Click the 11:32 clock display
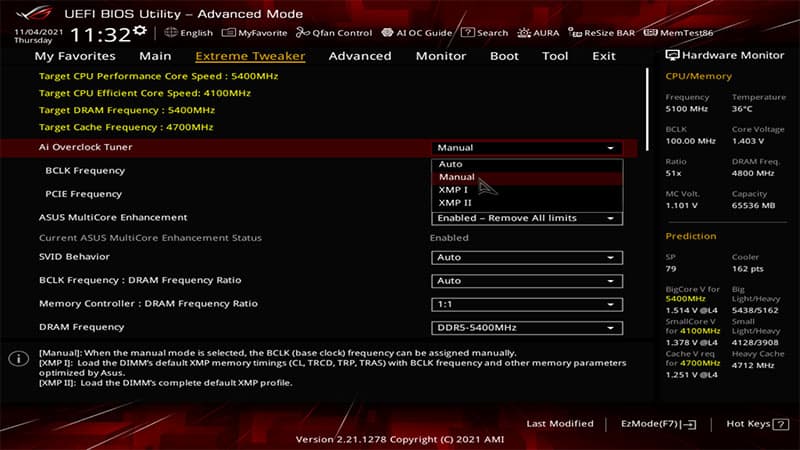This screenshot has height=450, width=800. [x=100, y=35]
